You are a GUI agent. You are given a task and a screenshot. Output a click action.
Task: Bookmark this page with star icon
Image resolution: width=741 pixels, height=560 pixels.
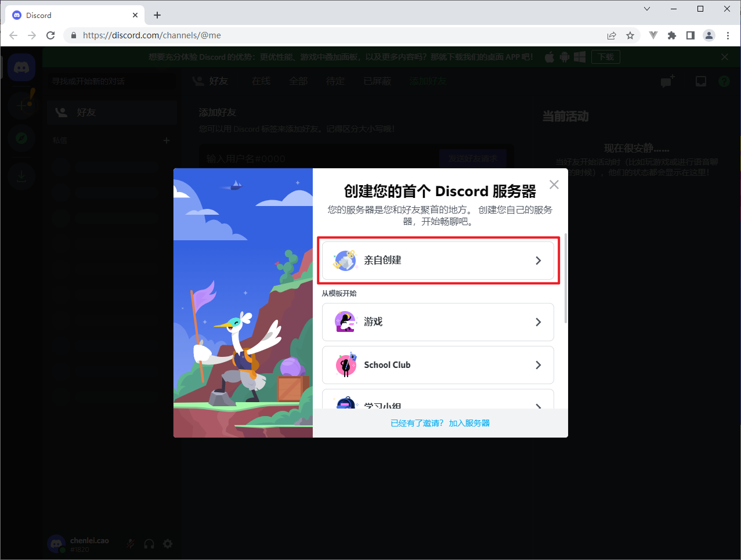(x=630, y=35)
